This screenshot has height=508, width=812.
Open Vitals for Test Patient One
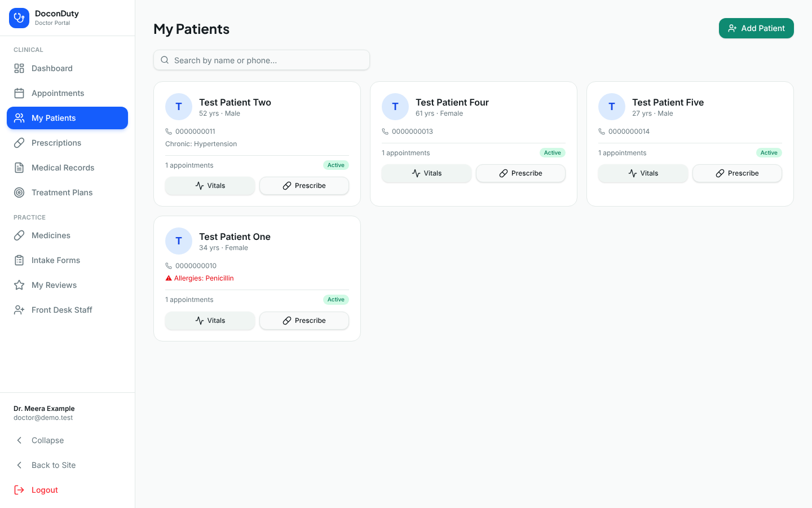210,321
